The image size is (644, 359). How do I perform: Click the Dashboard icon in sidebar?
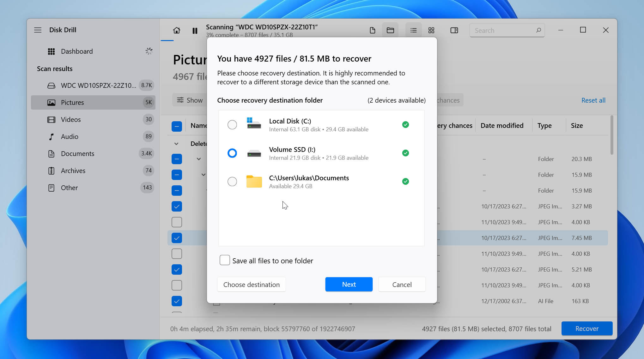tap(51, 51)
